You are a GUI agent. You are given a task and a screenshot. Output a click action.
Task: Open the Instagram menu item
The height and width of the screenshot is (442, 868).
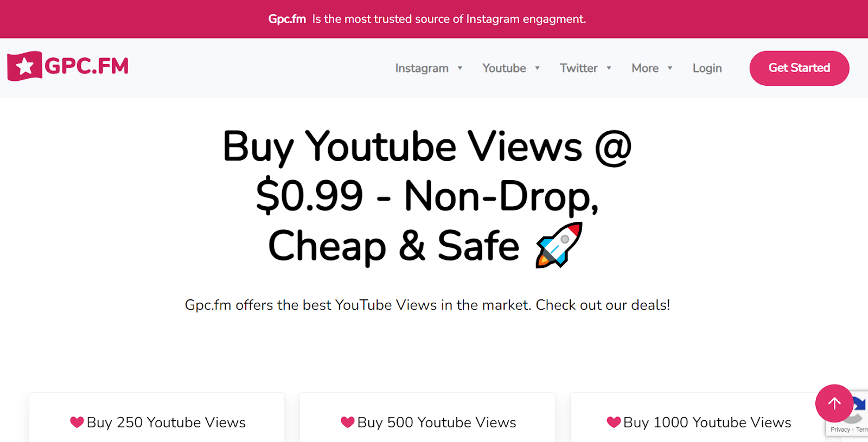(422, 68)
